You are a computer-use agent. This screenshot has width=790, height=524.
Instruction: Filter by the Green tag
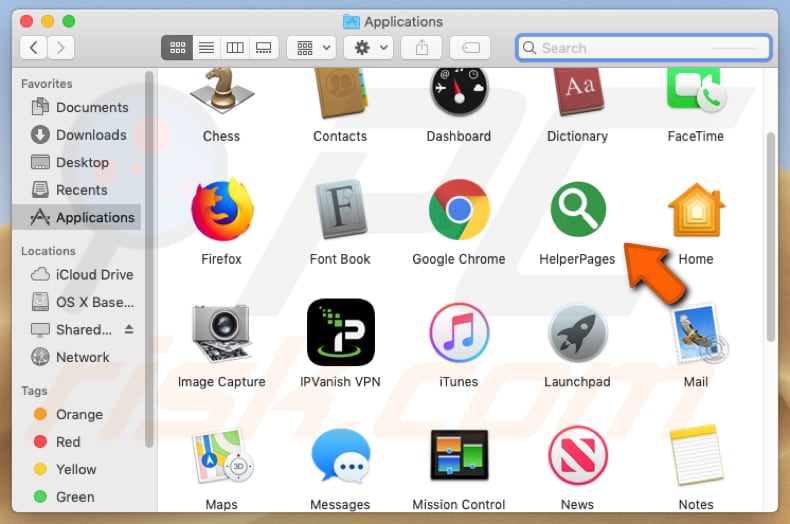pos(64,497)
